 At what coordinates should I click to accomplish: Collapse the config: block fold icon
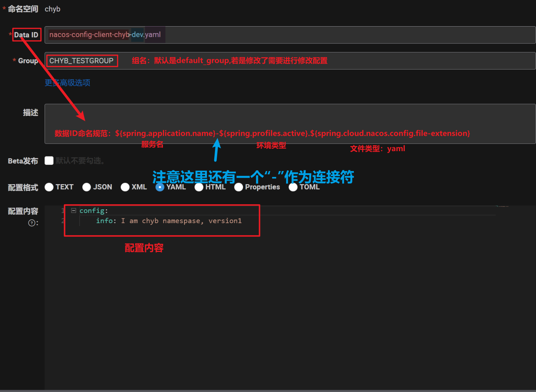tap(74, 211)
